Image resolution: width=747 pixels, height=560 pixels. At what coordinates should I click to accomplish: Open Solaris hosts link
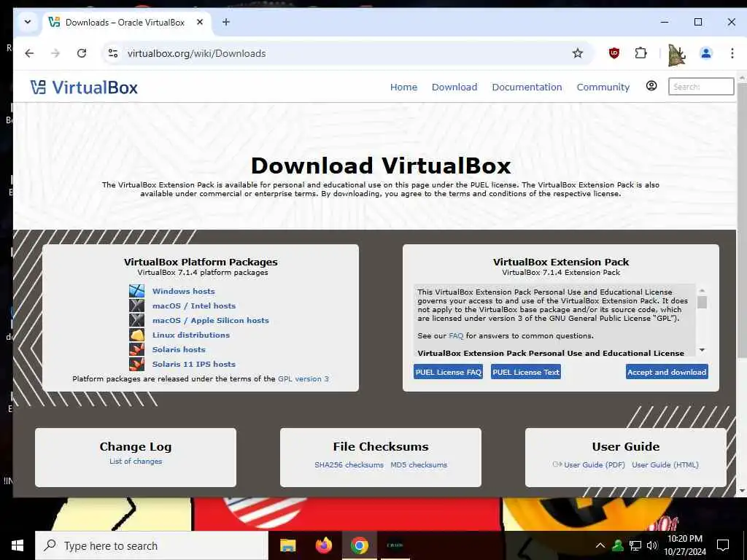point(179,349)
